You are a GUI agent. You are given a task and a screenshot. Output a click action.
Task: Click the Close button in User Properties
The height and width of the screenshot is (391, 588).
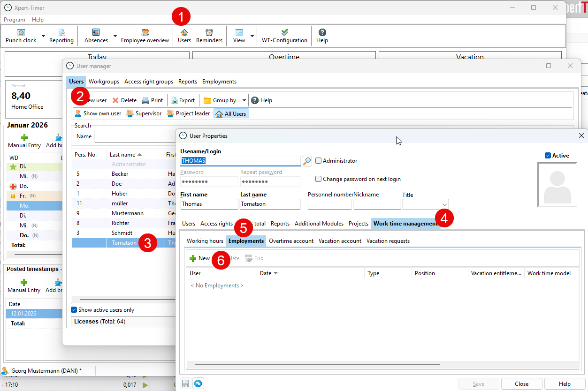point(521,383)
